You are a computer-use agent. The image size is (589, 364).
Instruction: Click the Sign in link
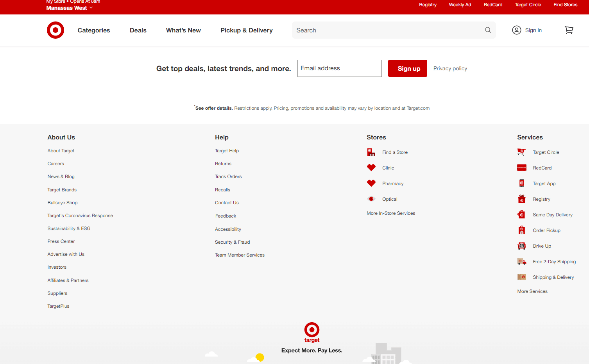533,30
